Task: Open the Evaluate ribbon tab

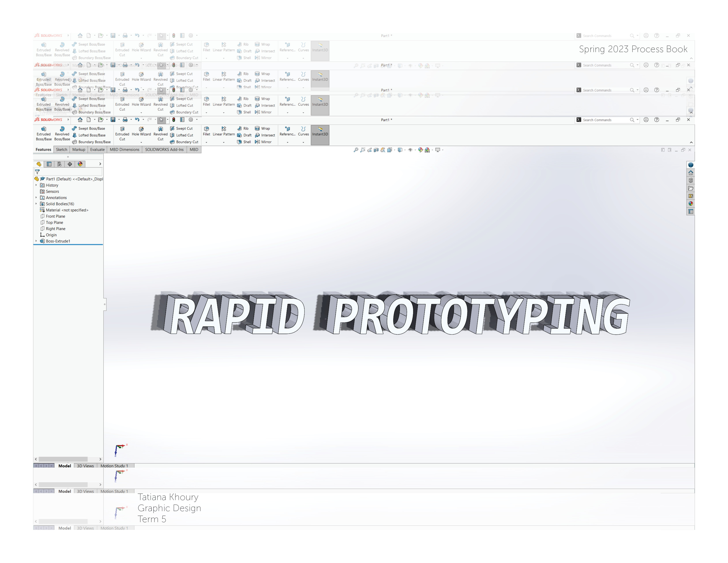Action: point(97,150)
